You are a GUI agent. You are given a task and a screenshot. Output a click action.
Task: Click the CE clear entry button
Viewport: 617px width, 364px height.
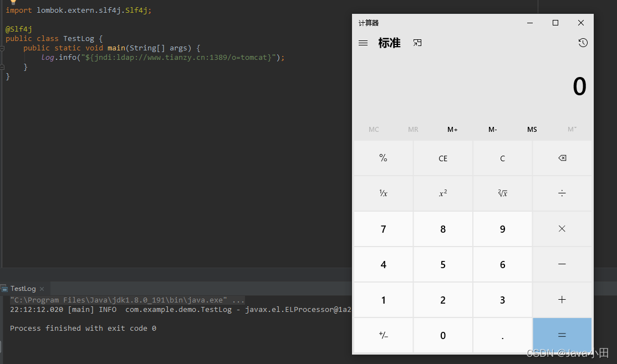pyautogui.click(x=443, y=158)
